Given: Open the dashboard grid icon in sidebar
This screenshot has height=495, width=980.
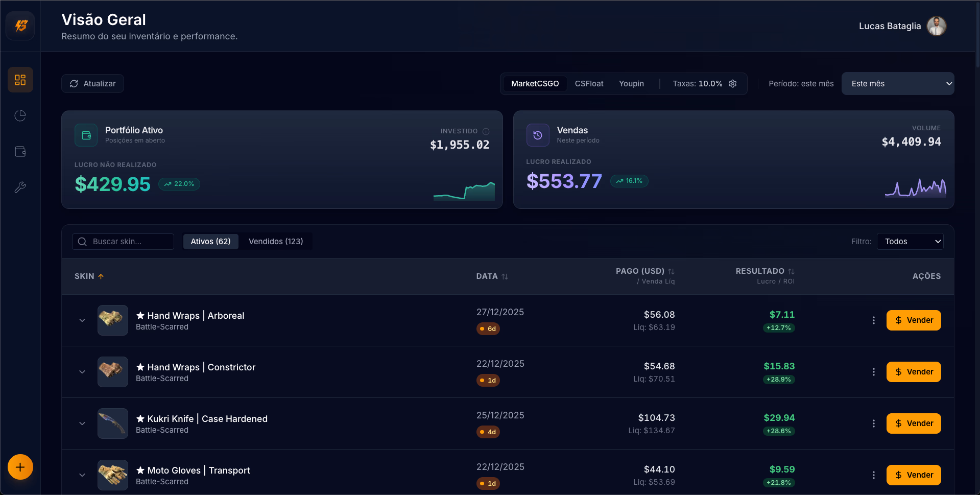Looking at the screenshot, I should pyautogui.click(x=20, y=80).
